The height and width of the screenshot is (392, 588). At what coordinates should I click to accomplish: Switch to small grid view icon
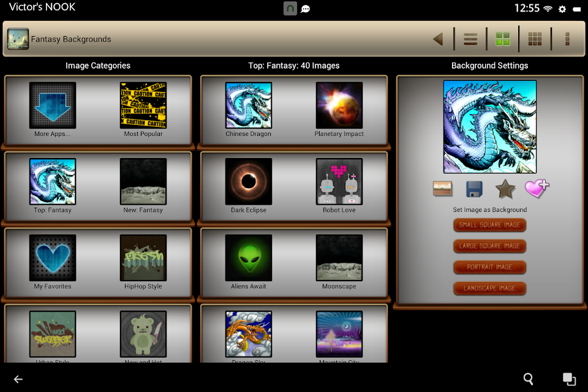click(535, 39)
